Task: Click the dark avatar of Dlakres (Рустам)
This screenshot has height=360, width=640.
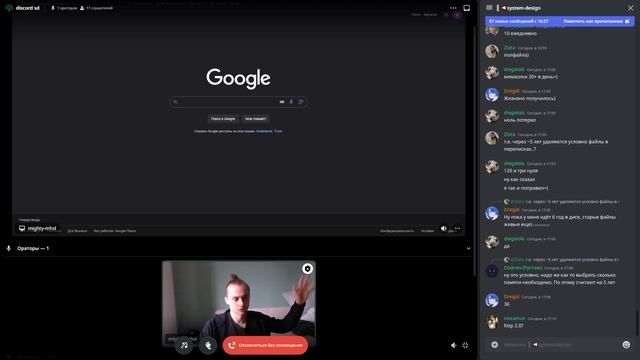Action: coord(492,271)
